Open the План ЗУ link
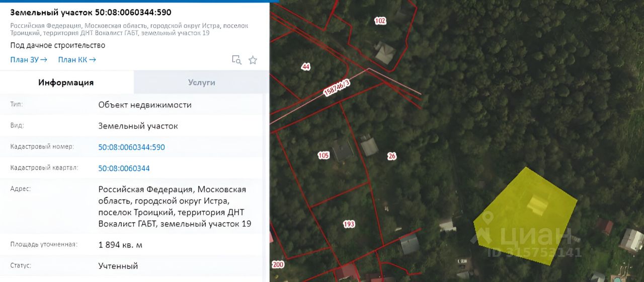The width and height of the screenshot is (644, 282). click(29, 59)
